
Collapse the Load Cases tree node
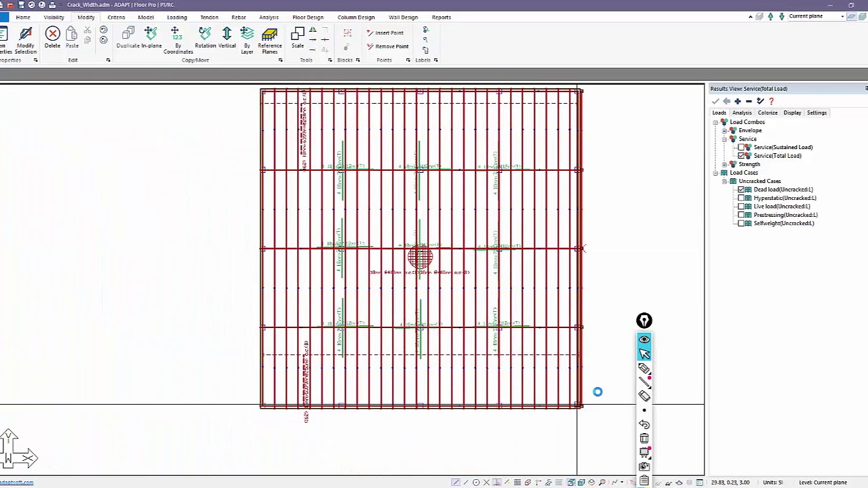(715, 173)
